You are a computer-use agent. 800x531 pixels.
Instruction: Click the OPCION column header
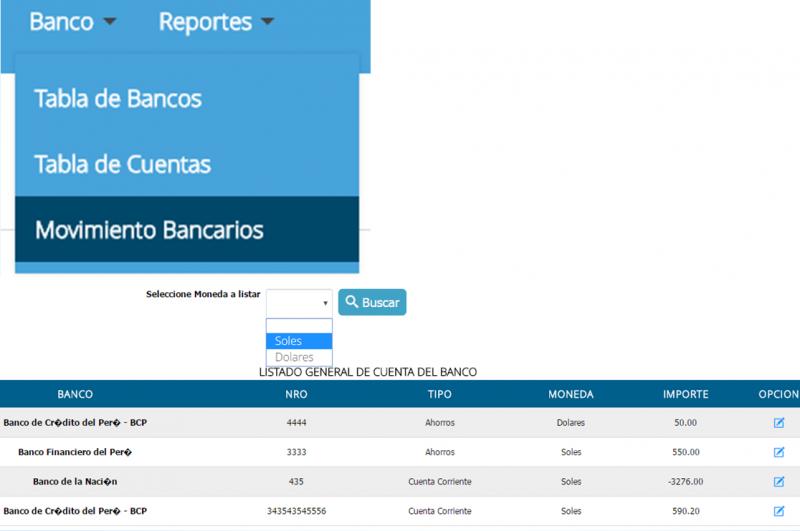(779, 394)
